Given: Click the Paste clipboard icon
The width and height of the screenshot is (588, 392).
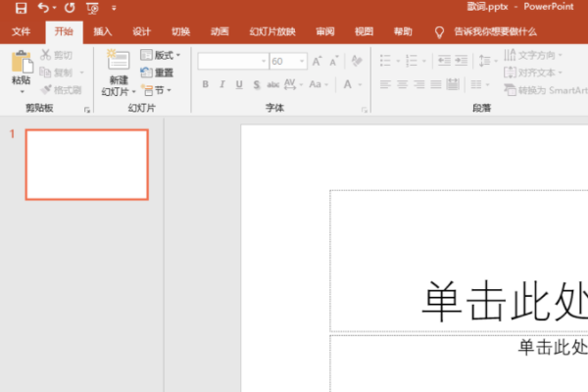Looking at the screenshot, I should click(22, 62).
